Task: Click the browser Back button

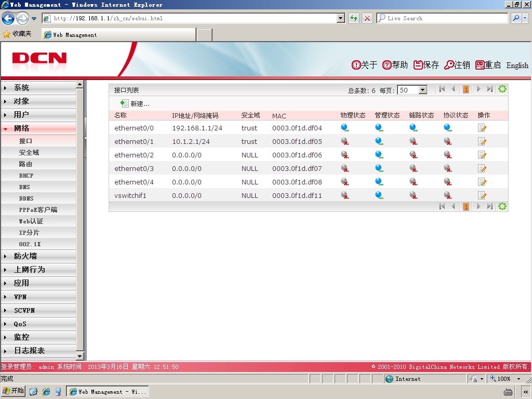Action: coord(8,18)
